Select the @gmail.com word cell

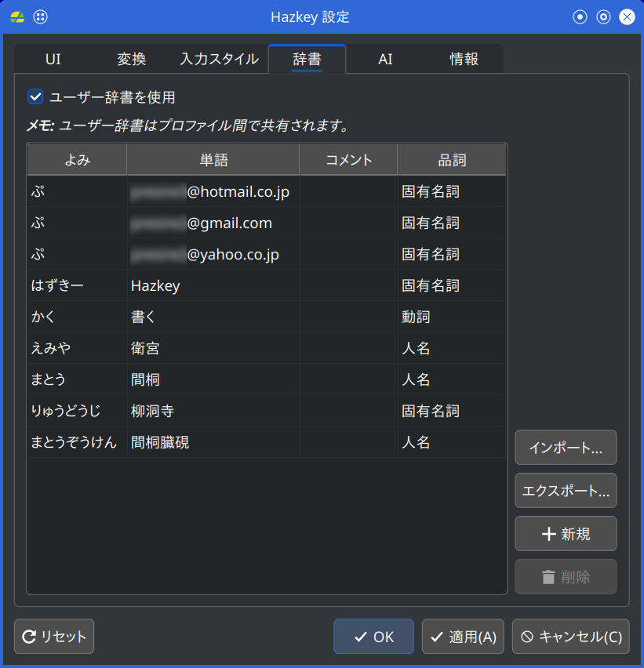(x=213, y=223)
